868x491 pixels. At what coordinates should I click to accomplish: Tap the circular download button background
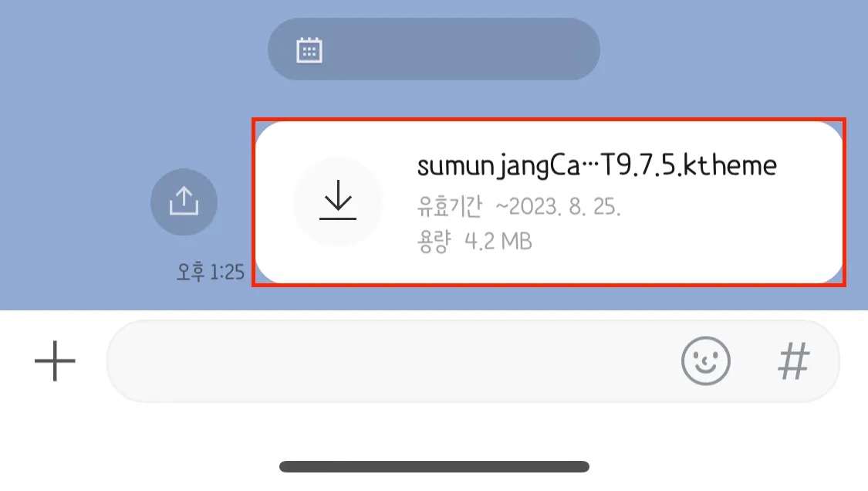tap(338, 201)
